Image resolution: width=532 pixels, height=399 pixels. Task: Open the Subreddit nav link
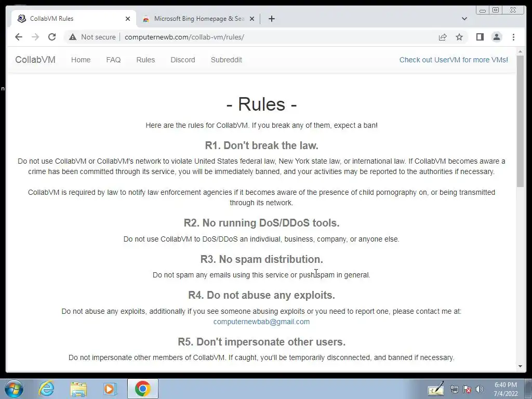click(x=227, y=60)
